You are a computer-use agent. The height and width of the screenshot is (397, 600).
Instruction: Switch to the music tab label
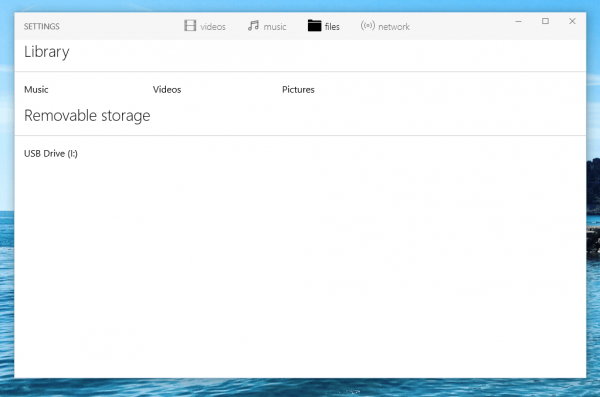[x=275, y=26]
